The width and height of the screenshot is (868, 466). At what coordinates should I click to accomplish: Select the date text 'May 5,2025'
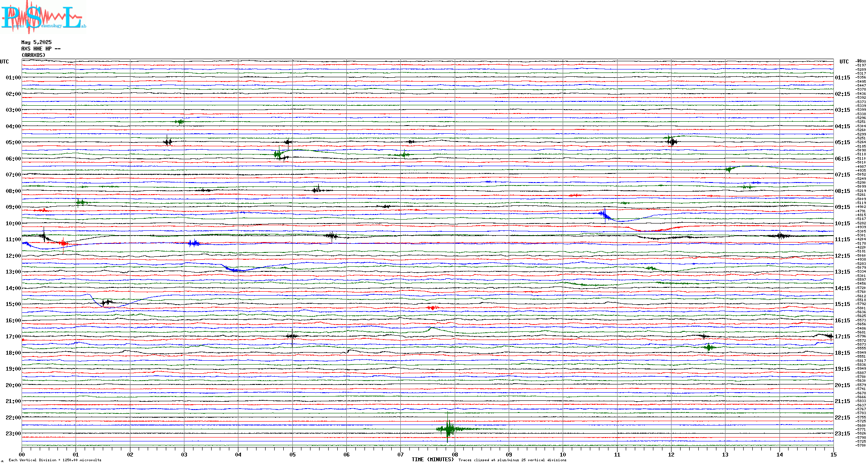[36, 42]
